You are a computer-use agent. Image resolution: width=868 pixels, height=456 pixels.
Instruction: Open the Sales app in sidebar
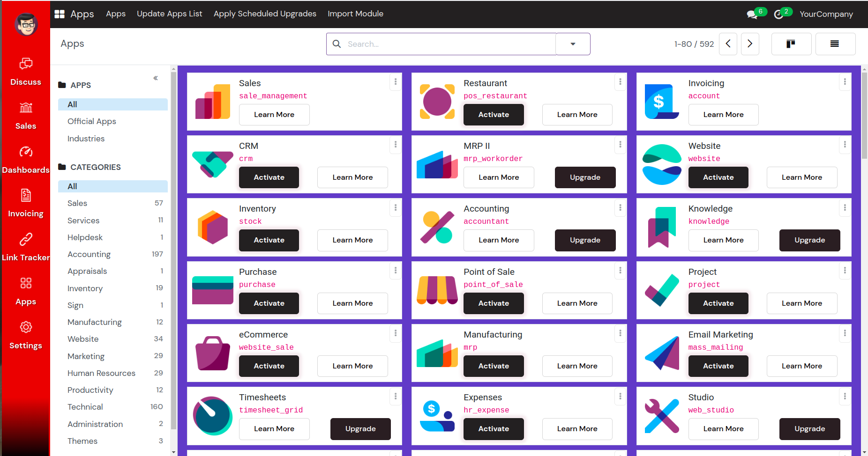tap(26, 116)
